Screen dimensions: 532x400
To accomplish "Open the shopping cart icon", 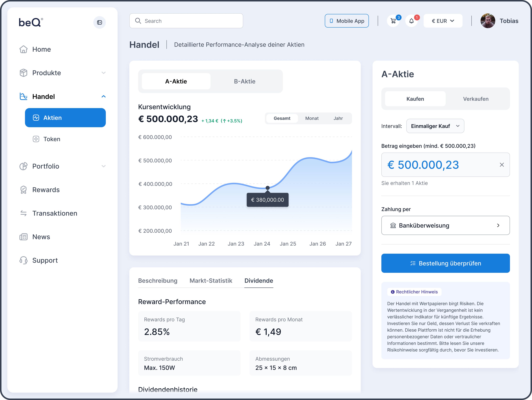I will click(x=393, y=21).
